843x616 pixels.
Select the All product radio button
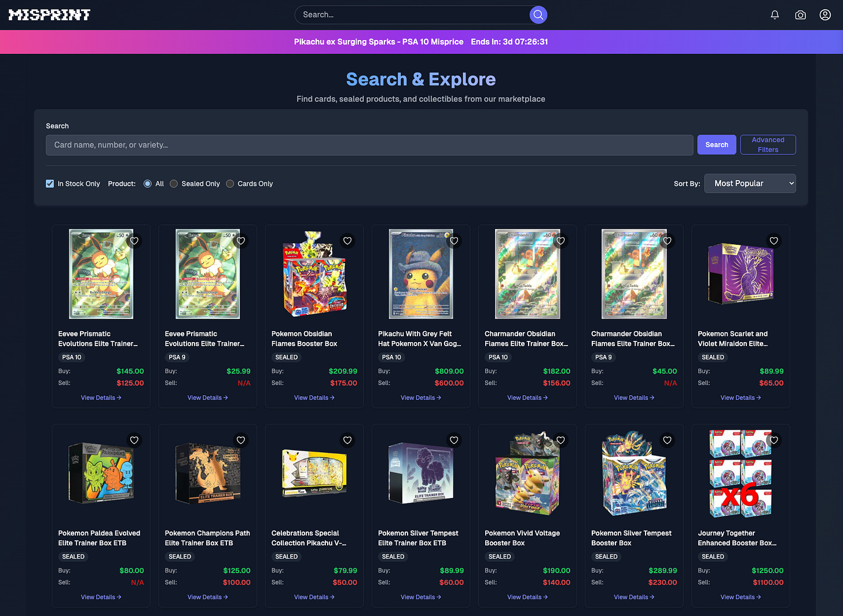[148, 184]
